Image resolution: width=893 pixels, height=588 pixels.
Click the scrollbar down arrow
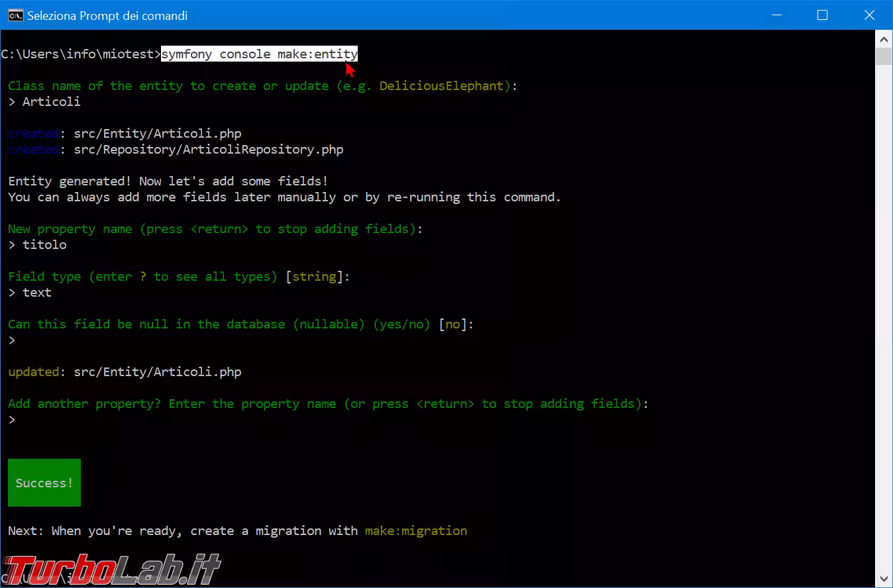[x=884, y=579]
